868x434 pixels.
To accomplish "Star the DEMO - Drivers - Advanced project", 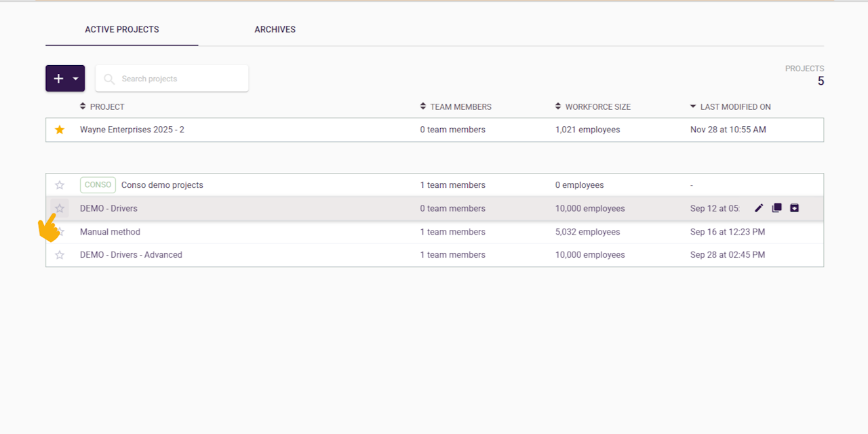I will click(60, 255).
